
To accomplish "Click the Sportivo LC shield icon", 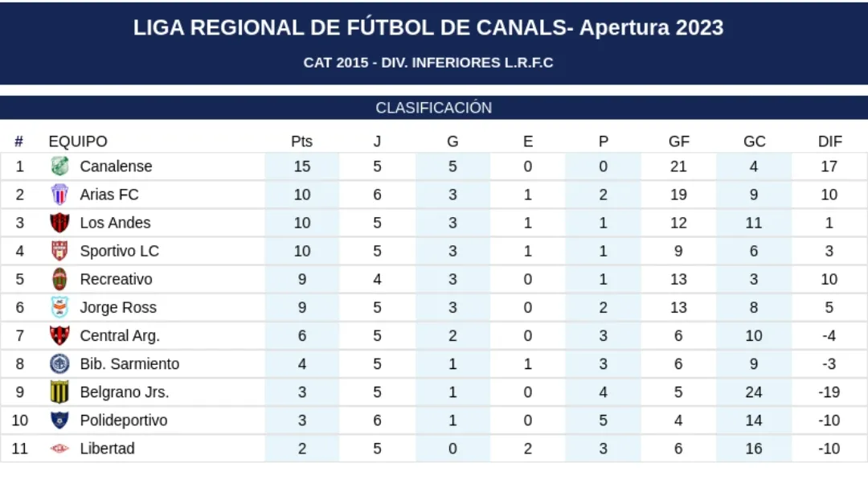I will tap(59, 251).
